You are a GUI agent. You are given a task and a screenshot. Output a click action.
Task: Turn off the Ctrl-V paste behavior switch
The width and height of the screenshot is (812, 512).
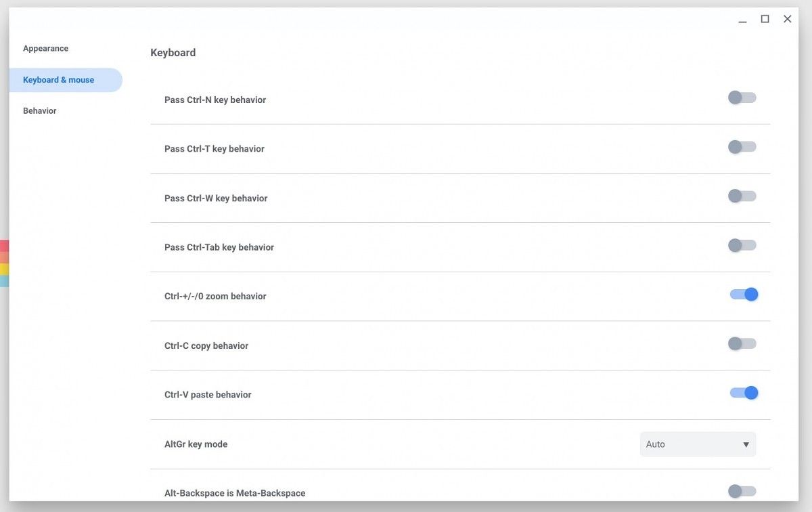click(x=744, y=393)
